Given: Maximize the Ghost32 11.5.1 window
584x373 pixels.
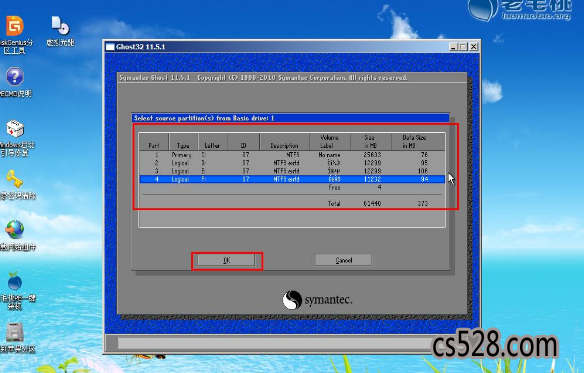Looking at the screenshot, I should click(463, 47).
